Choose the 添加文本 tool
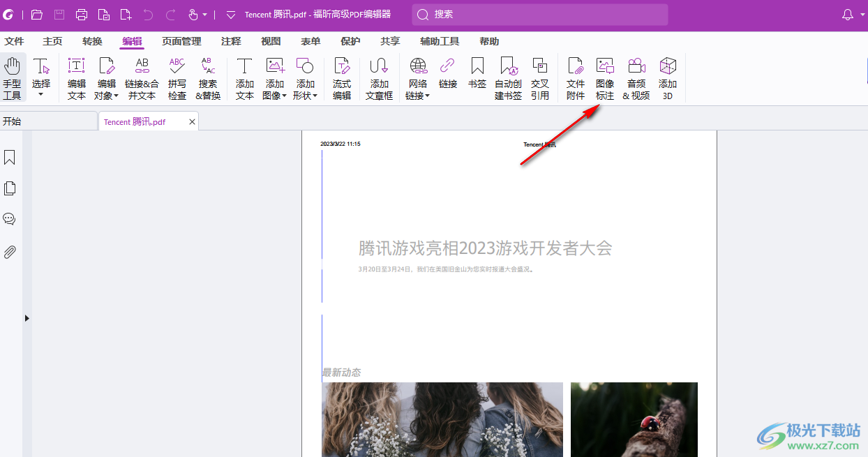The image size is (868, 457). tap(245, 78)
